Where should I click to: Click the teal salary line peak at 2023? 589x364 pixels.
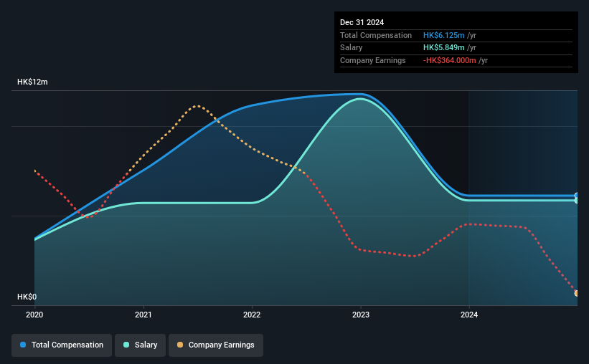(360, 99)
